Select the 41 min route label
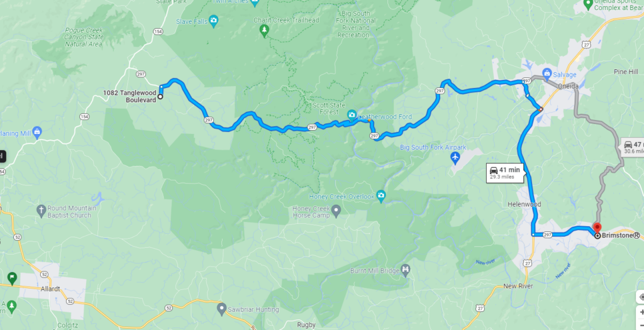 [x=505, y=173]
